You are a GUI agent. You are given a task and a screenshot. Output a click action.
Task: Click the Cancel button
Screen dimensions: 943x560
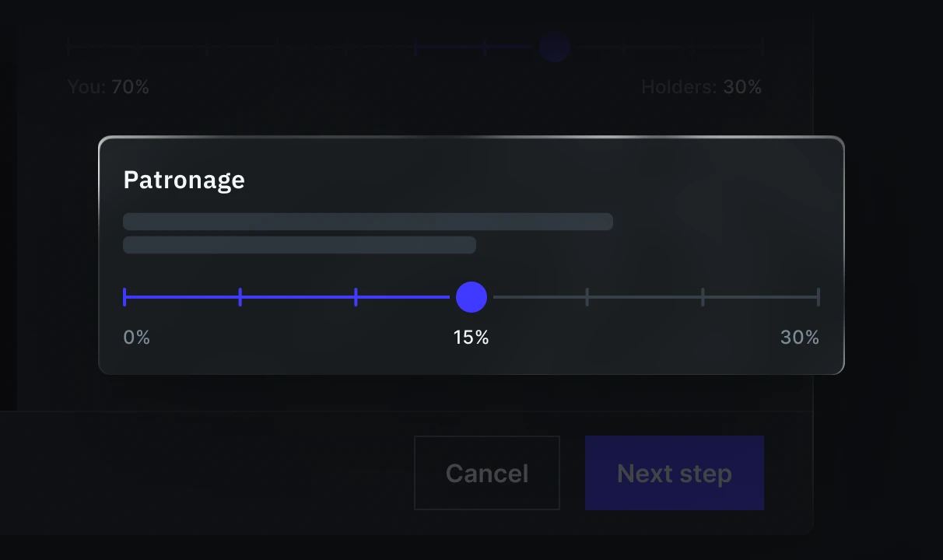point(487,473)
